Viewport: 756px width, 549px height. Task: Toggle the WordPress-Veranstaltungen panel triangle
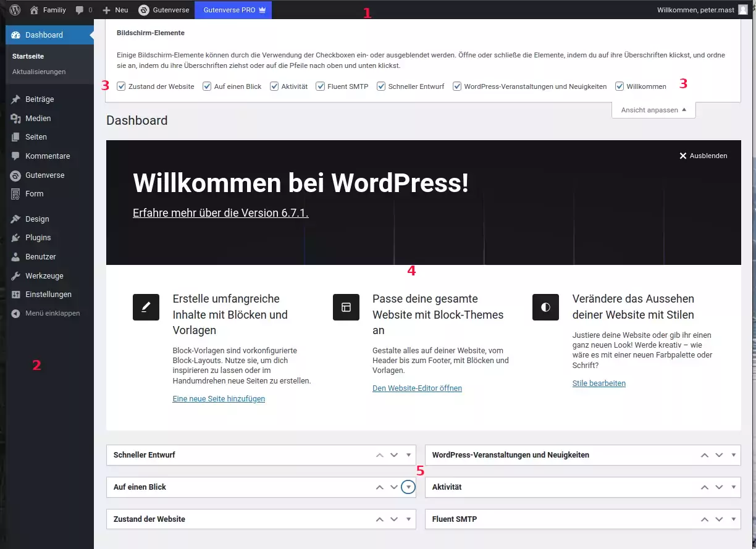733,455
